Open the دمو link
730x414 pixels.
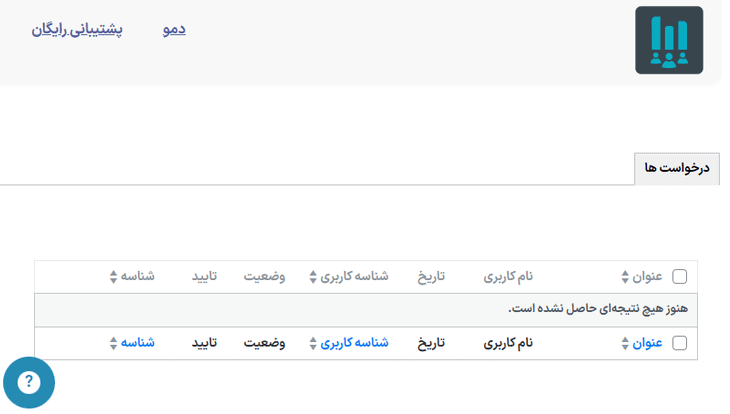174,29
